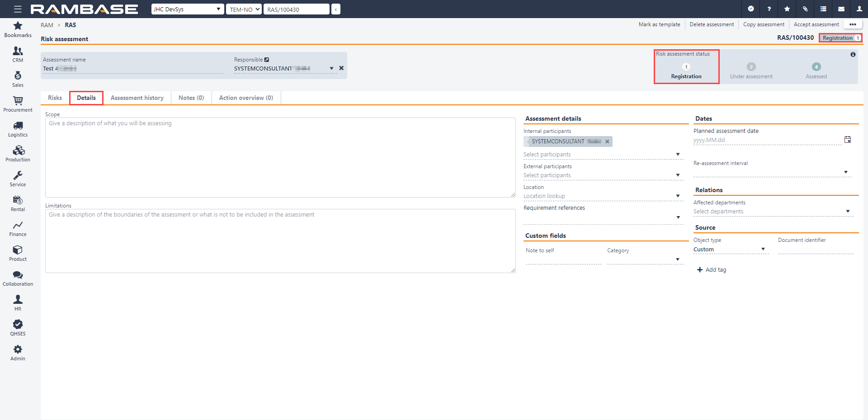Open the JHC DevSys system selector

[187, 9]
